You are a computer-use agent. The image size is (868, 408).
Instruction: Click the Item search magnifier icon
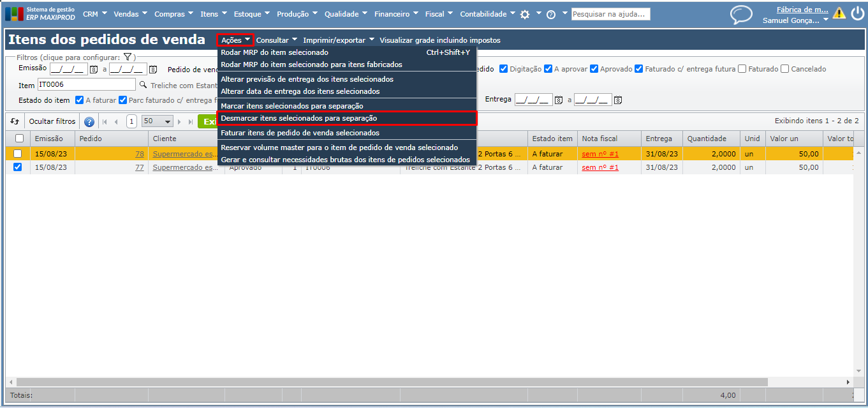(143, 84)
